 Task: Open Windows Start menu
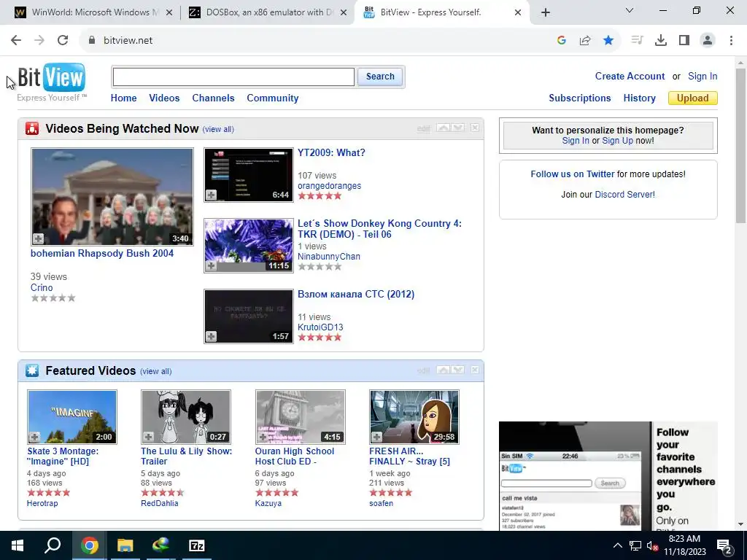pyautogui.click(x=18, y=545)
